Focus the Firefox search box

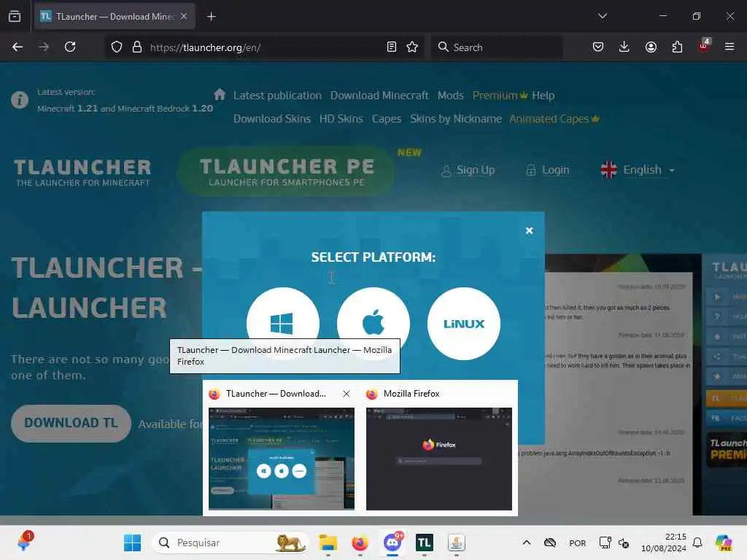click(498, 47)
